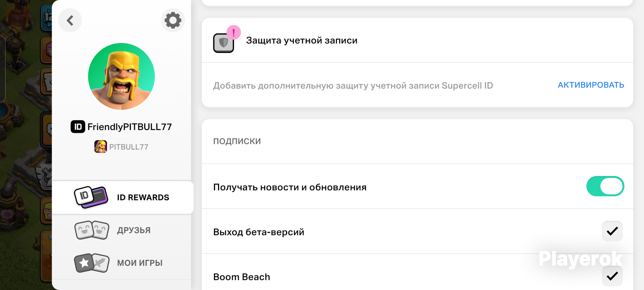Click the ID badge next to FriendlyPITBULL77
The height and width of the screenshot is (290, 644).
click(x=78, y=127)
